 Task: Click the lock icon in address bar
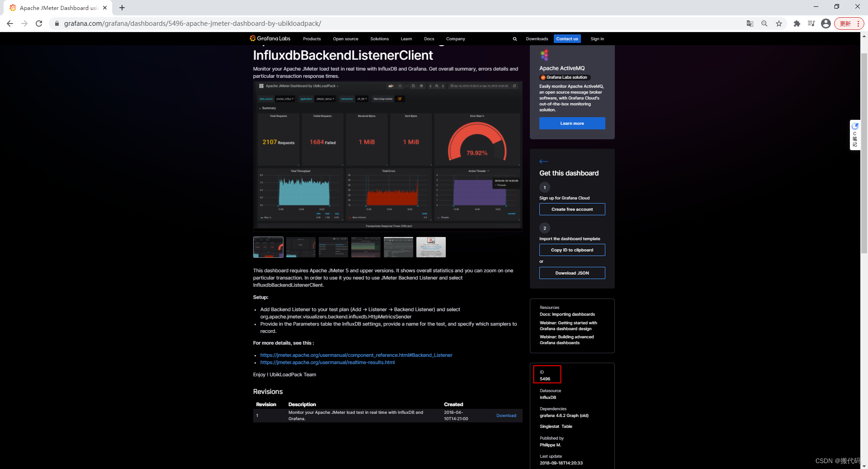(x=57, y=24)
